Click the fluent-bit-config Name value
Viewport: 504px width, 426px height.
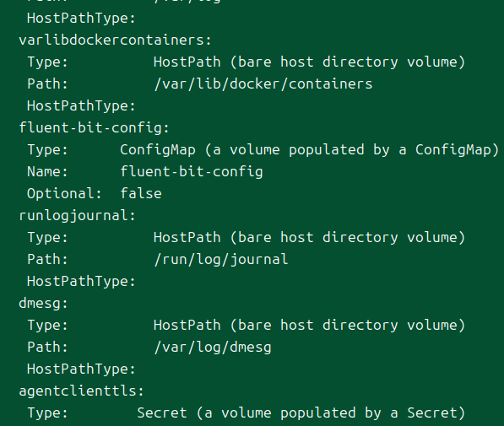coord(192,172)
